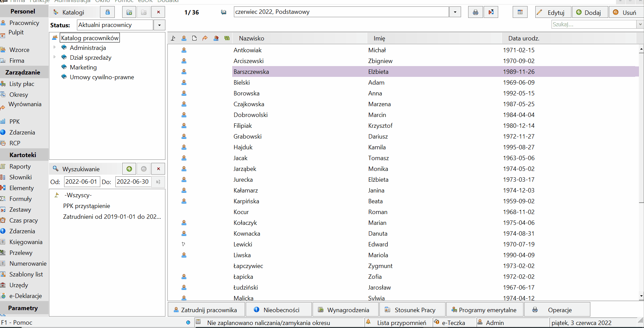Open the Status dropdown arrow
The width and height of the screenshot is (644, 328).
click(x=159, y=25)
